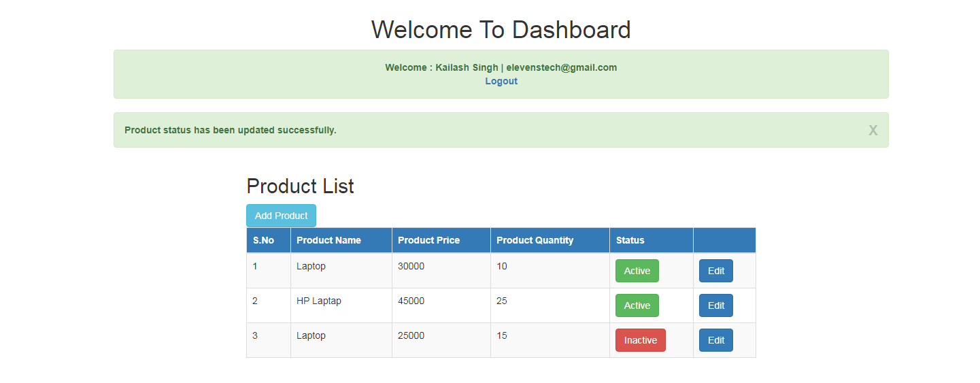Click the Product Price column header
The width and height of the screenshot is (980, 383).
pyautogui.click(x=428, y=240)
